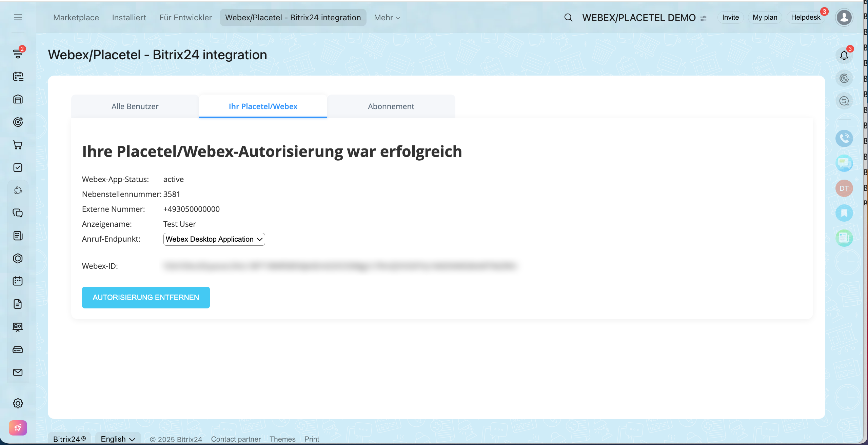Viewport: 868px width, 445px height.
Task: Open the tasks checkmark icon in sidebar
Action: [18, 168]
